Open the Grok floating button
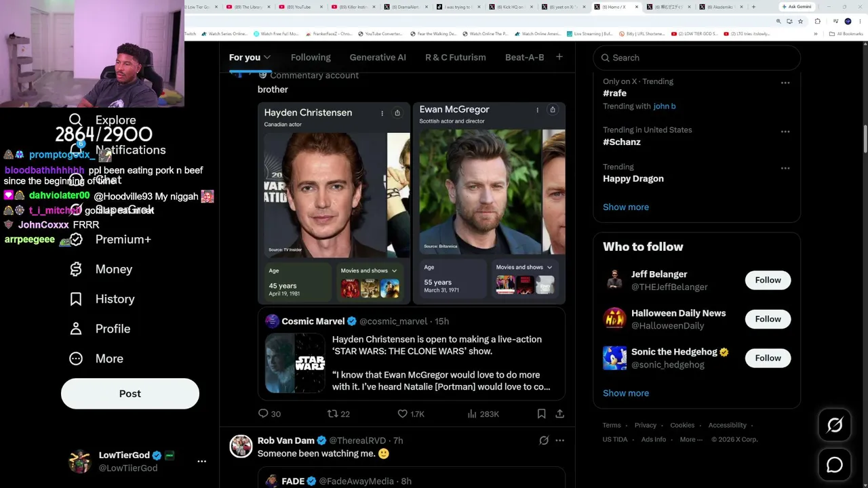 pos(835,425)
